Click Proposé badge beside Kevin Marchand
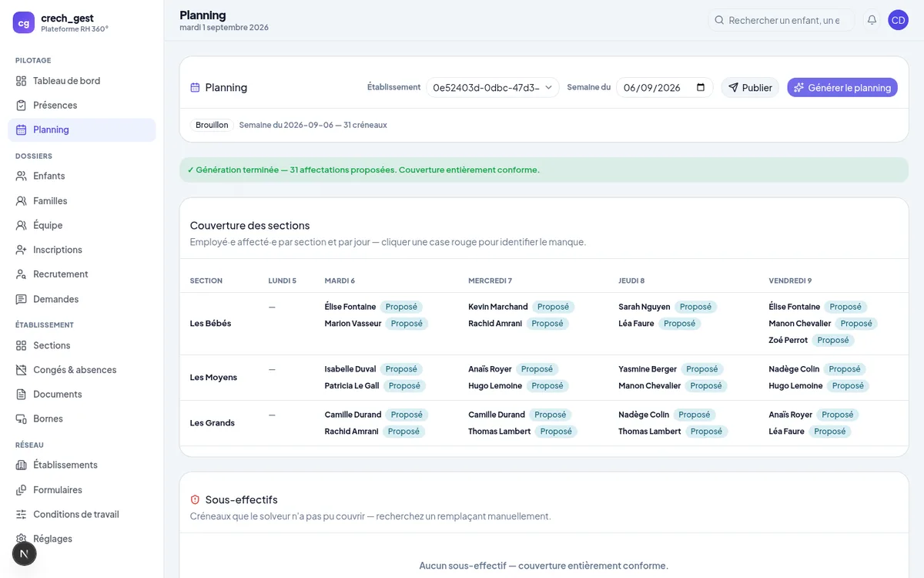This screenshot has width=924, height=578. [553, 307]
